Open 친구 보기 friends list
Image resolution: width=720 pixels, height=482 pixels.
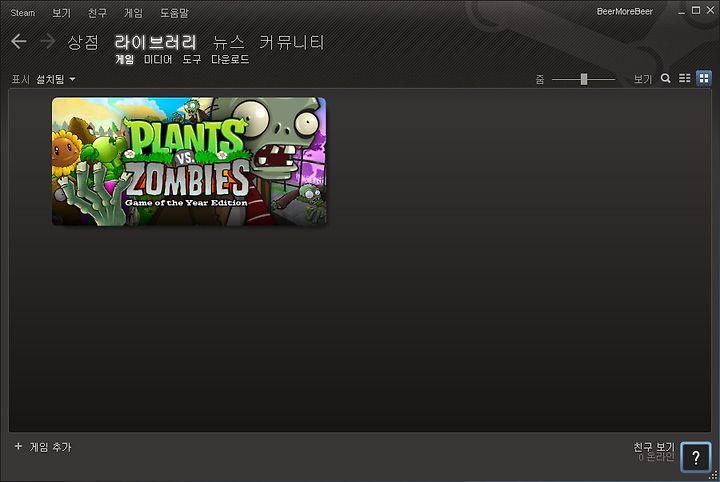(x=654, y=446)
